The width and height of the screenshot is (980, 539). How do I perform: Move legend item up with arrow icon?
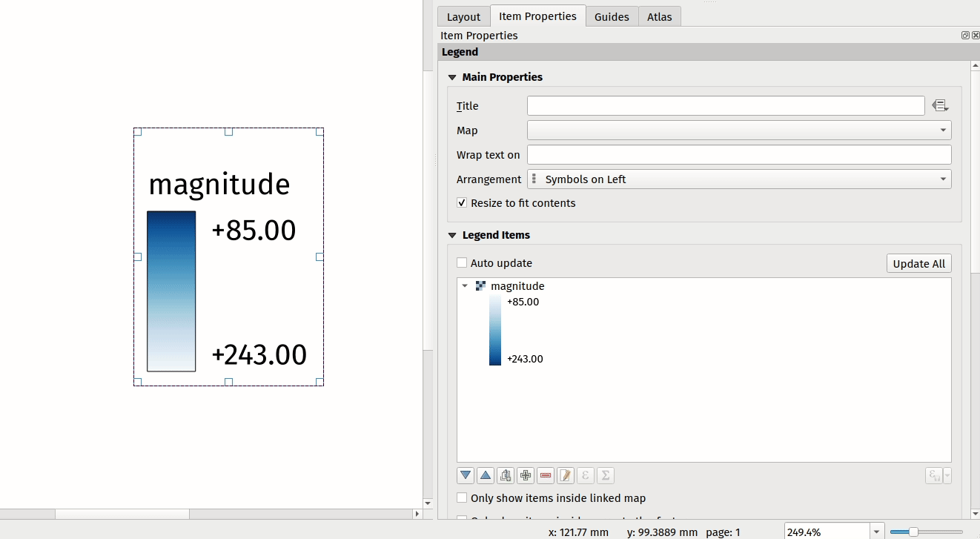point(486,475)
